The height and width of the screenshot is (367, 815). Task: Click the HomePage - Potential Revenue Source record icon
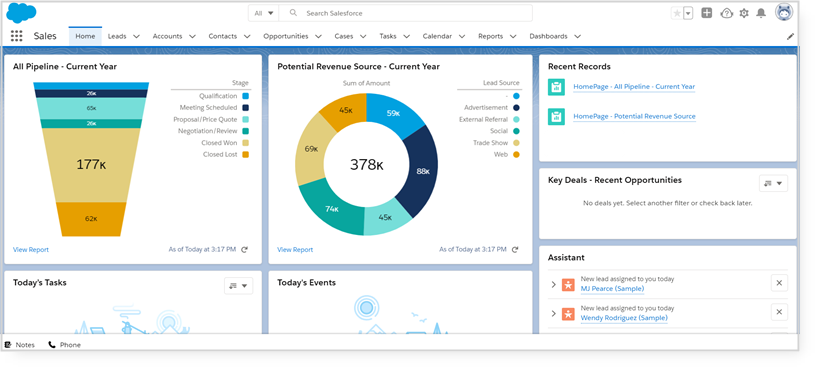pyautogui.click(x=556, y=116)
